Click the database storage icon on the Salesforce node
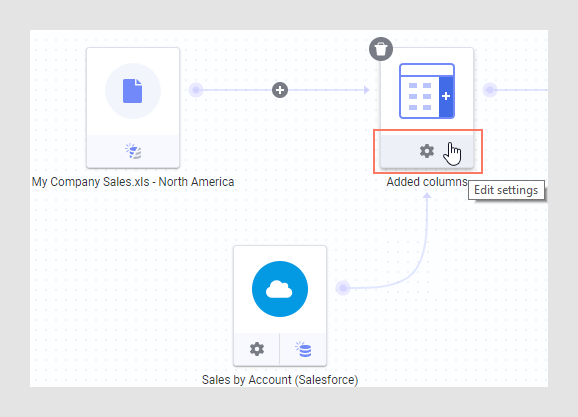The image size is (578, 417). (303, 349)
